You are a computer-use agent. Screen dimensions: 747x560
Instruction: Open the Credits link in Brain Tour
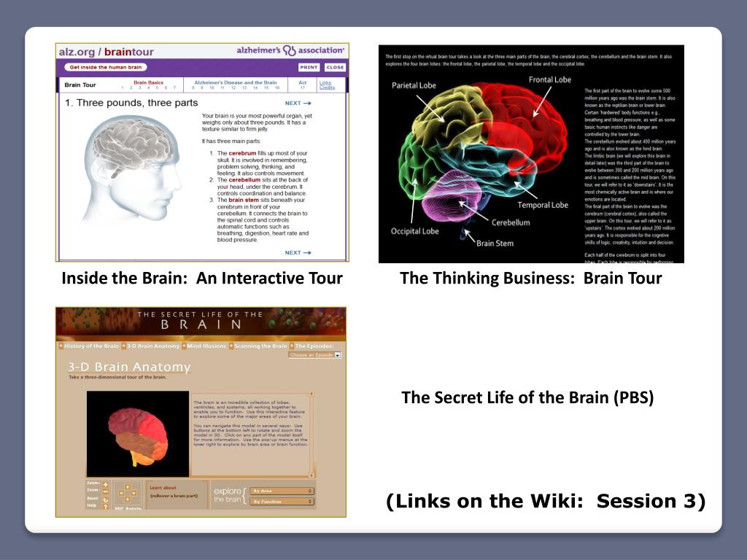[327, 87]
